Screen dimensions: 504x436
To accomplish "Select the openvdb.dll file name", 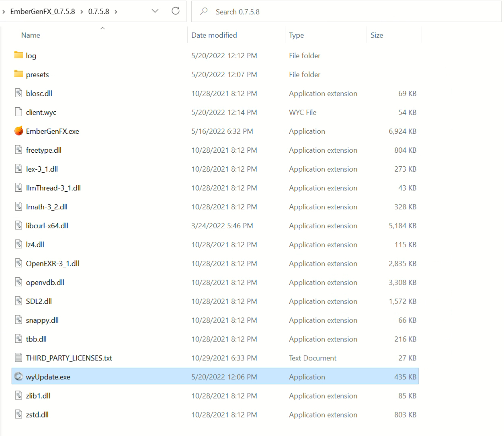I will coord(45,282).
